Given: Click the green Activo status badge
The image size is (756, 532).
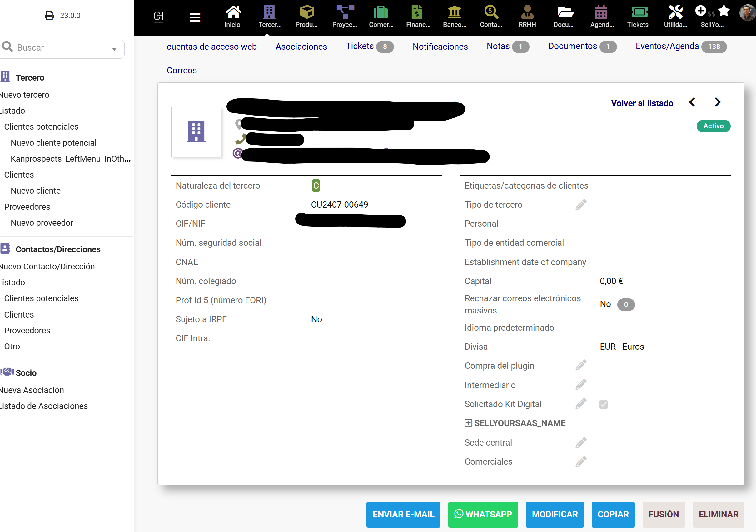Looking at the screenshot, I should (713, 126).
